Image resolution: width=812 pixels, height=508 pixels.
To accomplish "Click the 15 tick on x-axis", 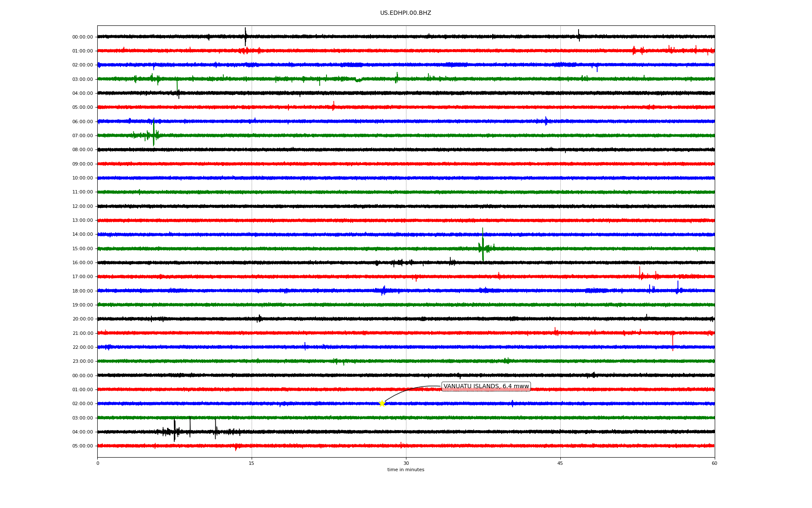I will coord(252,463).
